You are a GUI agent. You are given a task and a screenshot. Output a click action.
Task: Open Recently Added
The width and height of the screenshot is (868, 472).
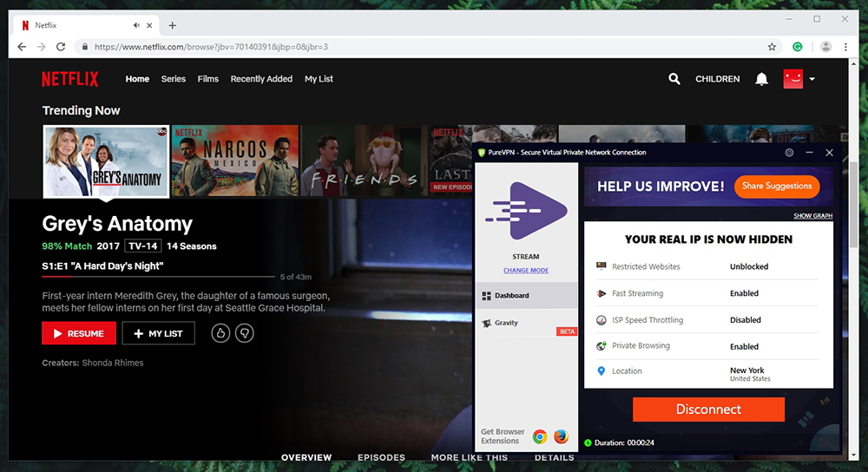(x=261, y=79)
